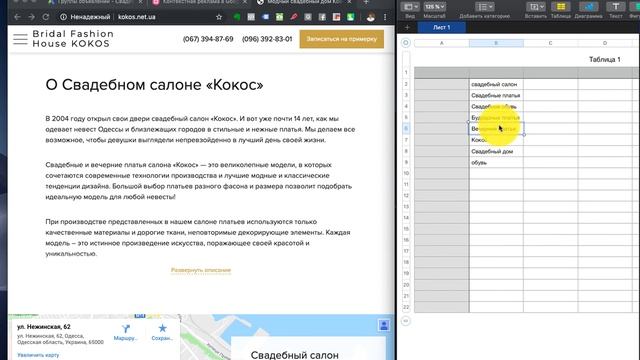Select the cell 'обувь'
The height and width of the screenshot is (360, 640).
[x=496, y=162]
